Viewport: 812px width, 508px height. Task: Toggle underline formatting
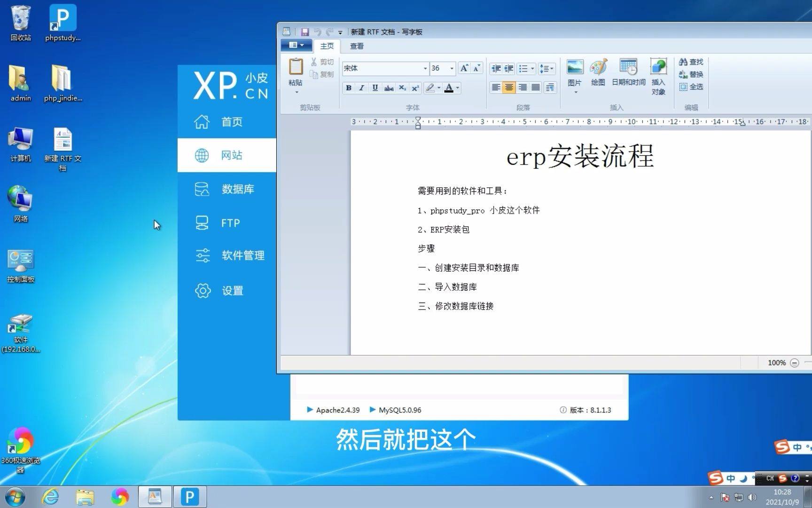click(x=375, y=88)
